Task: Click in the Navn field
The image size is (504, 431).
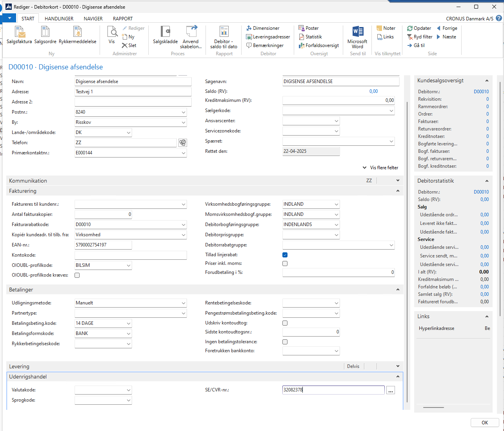Action: pyautogui.click(x=133, y=81)
